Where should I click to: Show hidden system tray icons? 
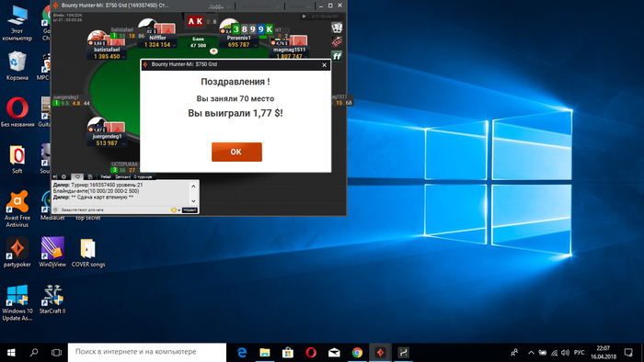coord(531,353)
